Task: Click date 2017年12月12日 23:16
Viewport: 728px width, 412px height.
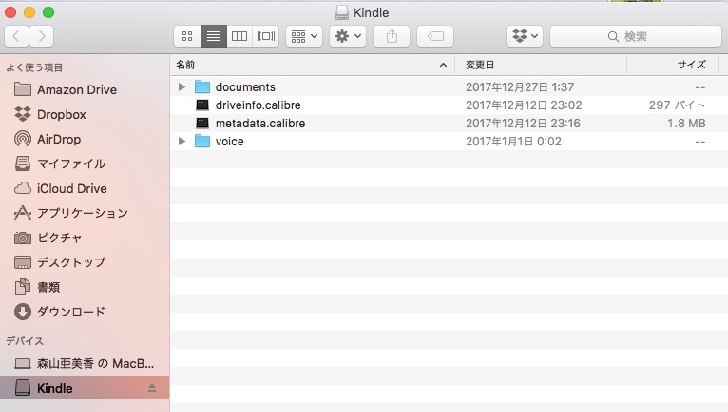Action: (x=523, y=123)
